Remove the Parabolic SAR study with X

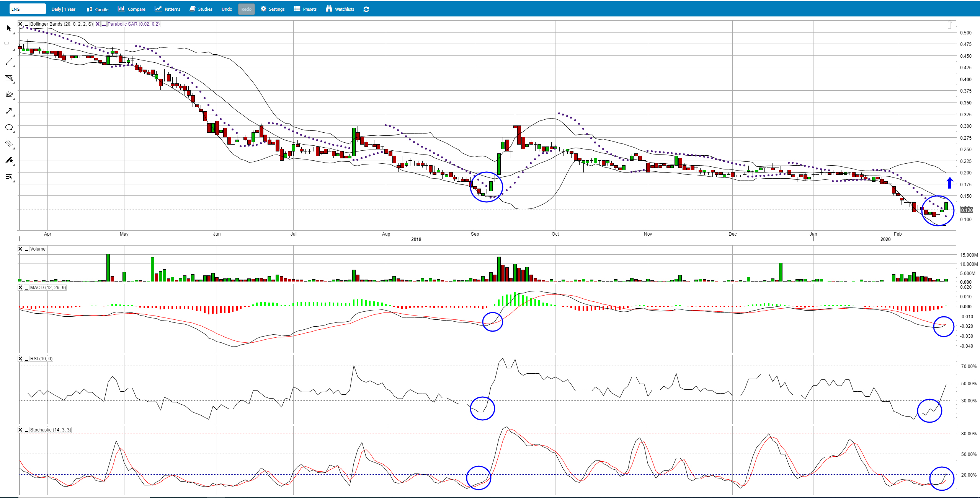(98, 24)
